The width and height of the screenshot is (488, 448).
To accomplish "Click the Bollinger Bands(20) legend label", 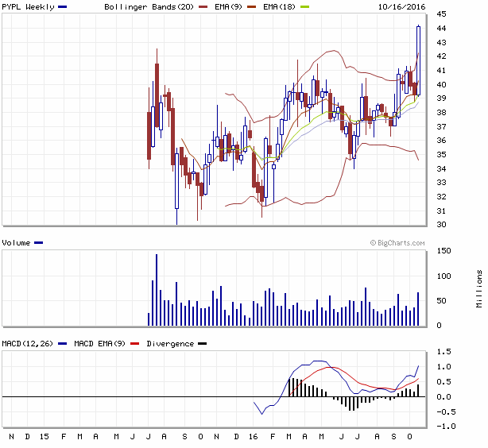I will [149, 7].
